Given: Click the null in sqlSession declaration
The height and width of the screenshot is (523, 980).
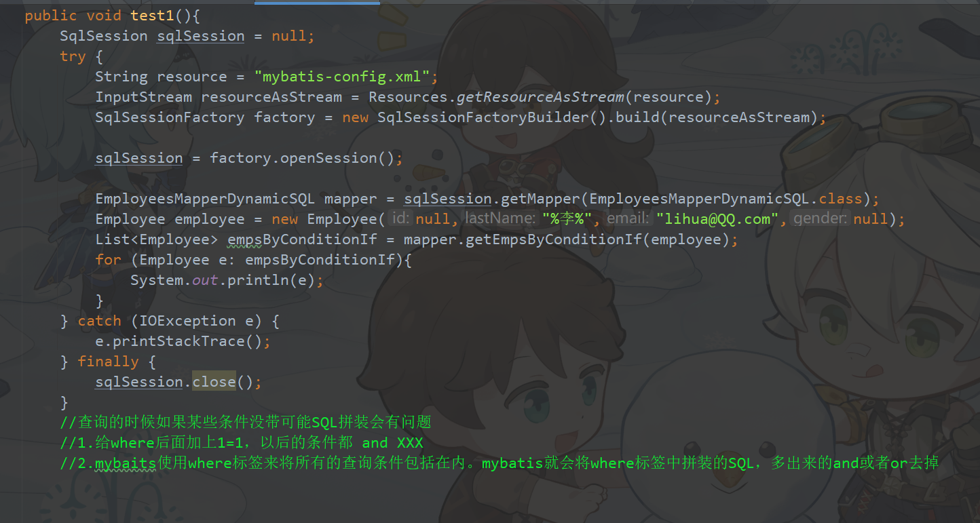Looking at the screenshot, I should coord(289,36).
